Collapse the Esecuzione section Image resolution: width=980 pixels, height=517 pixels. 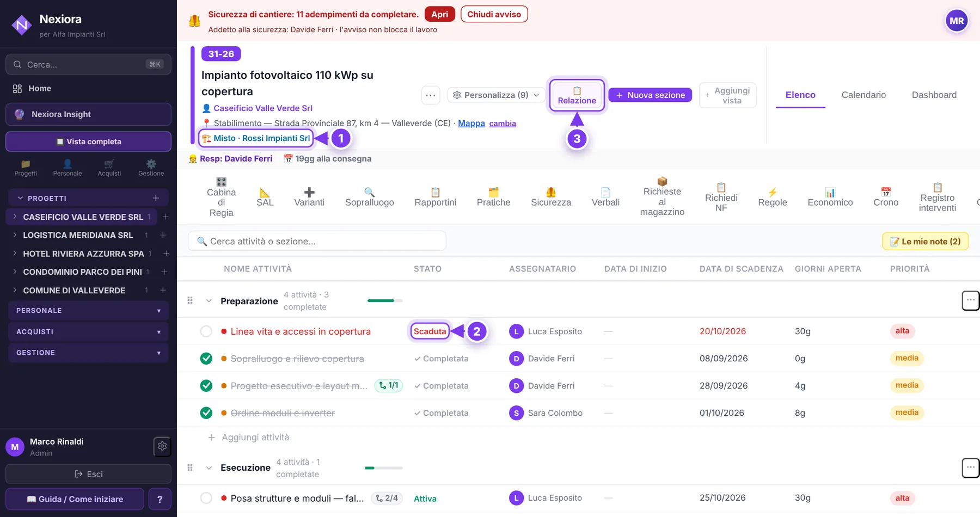click(x=209, y=467)
